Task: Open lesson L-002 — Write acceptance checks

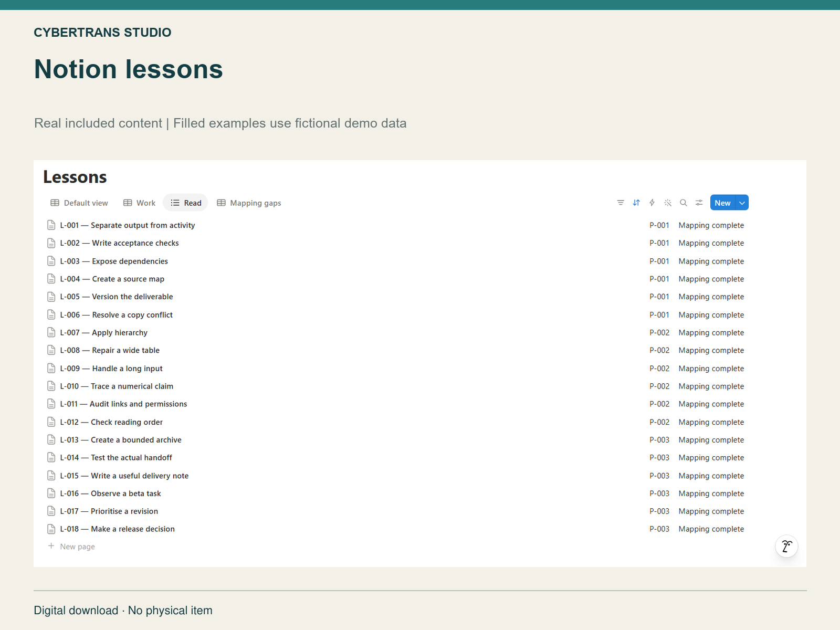Action: 119,243
